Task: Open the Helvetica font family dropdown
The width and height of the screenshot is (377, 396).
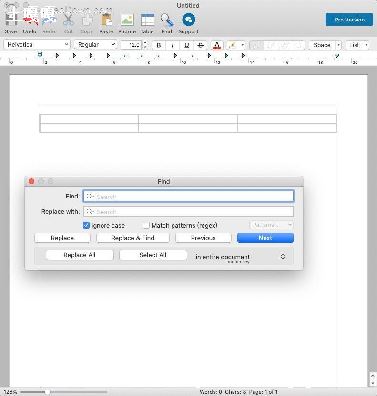Action: pyautogui.click(x=37, y=45)
